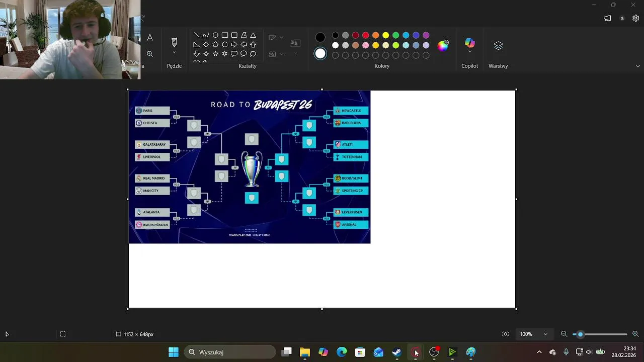The height and width of the screenshot is (362, 644).
Task: Pick the Right triangle shape
Action: (196, 45)
